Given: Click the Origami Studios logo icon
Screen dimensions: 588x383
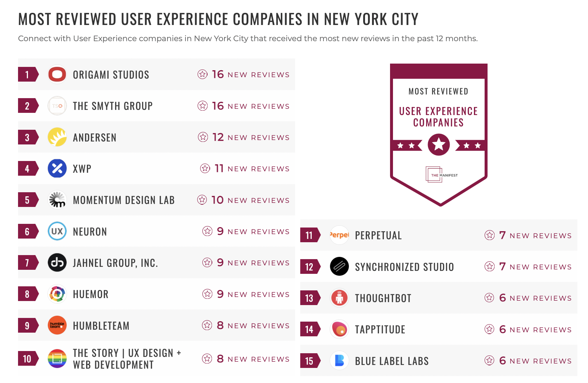Looking at the screenshot, I should coord(57,75).
